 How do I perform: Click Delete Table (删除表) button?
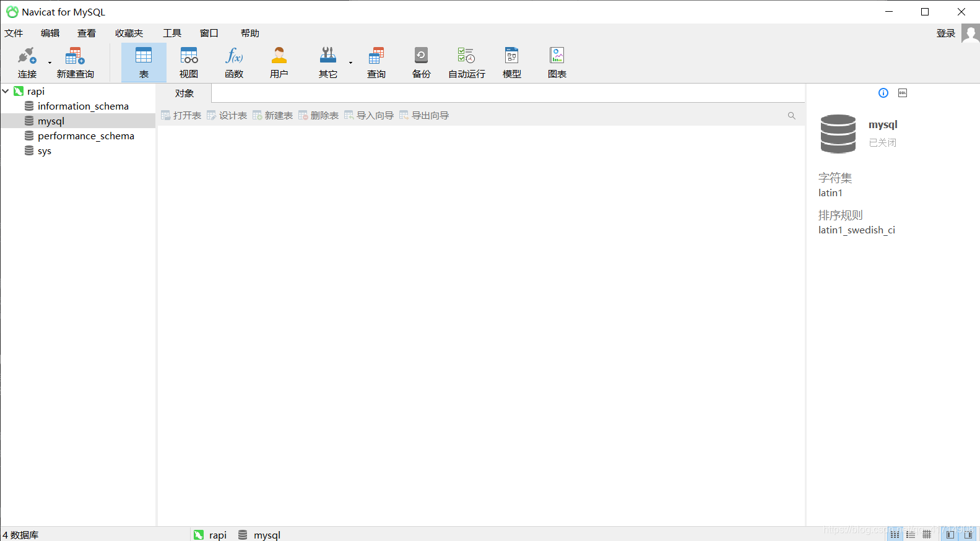click(319, 115)
